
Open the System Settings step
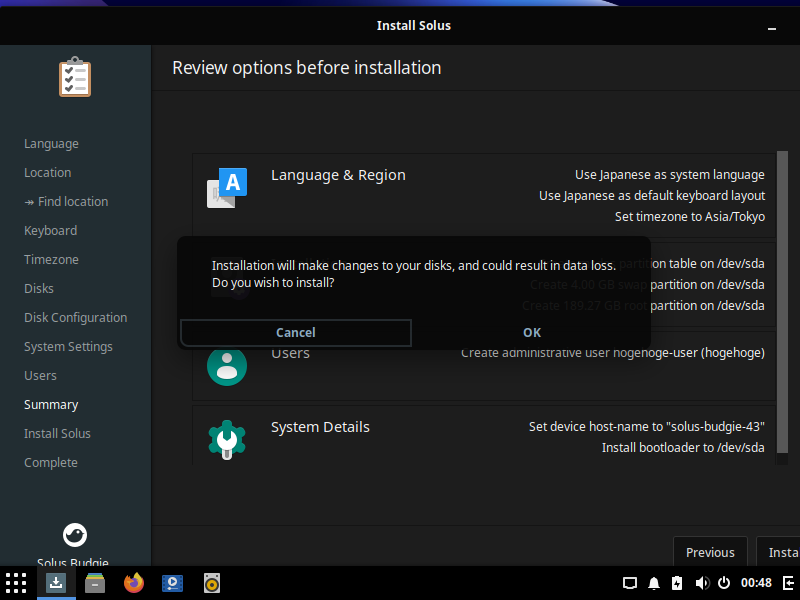[68, 347]
